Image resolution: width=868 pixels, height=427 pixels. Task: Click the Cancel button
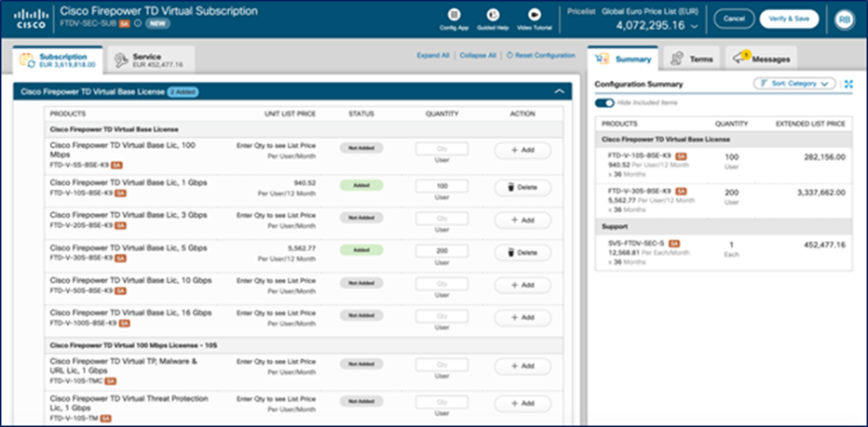734,19
